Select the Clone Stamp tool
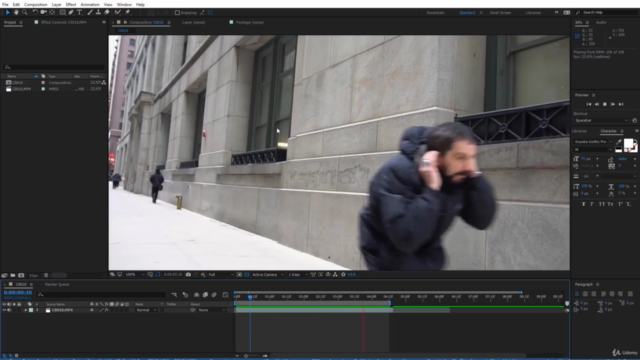This screenshot has height=360, width=640. pos(98,13)
